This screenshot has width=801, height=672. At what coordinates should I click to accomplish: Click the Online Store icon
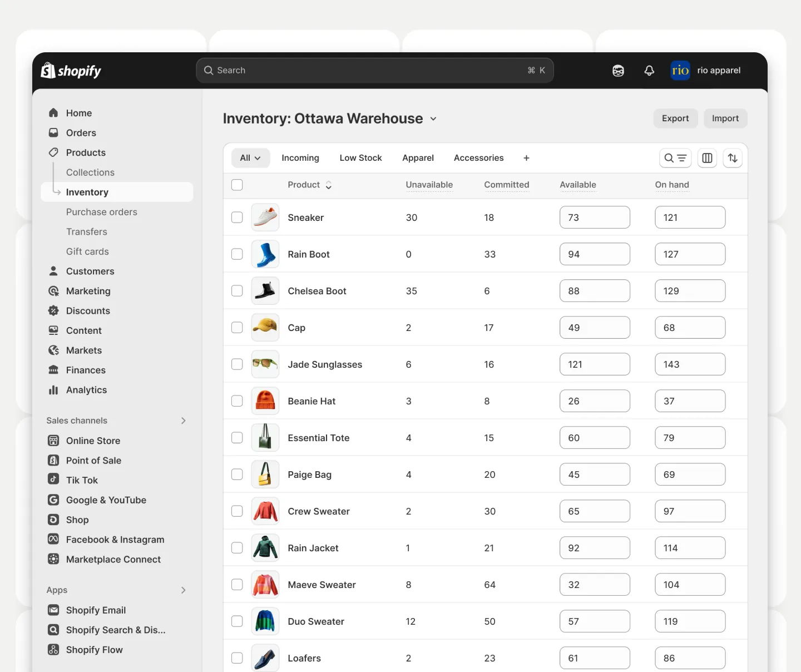[53, 441]
